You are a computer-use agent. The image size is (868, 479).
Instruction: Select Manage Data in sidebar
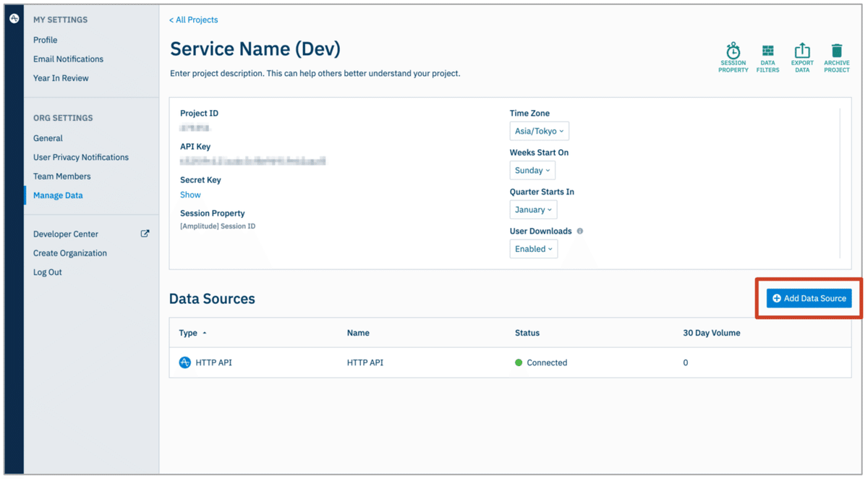tap(58, 195)
